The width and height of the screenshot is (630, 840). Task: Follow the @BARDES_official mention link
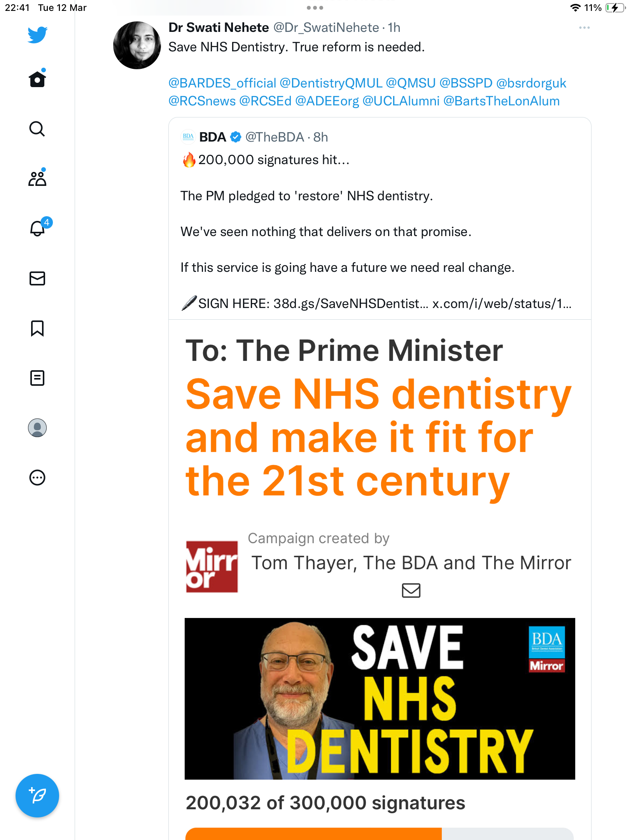[x=222, y=83]
